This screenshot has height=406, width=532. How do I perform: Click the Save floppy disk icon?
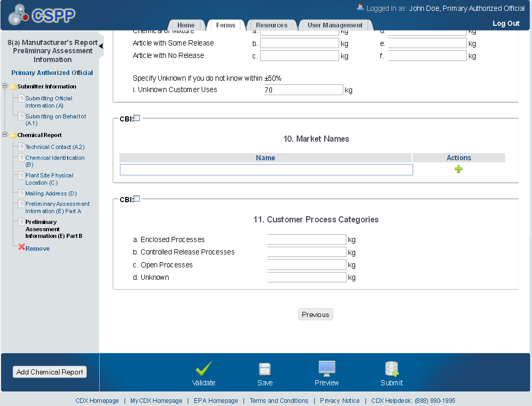coord(265,369)
